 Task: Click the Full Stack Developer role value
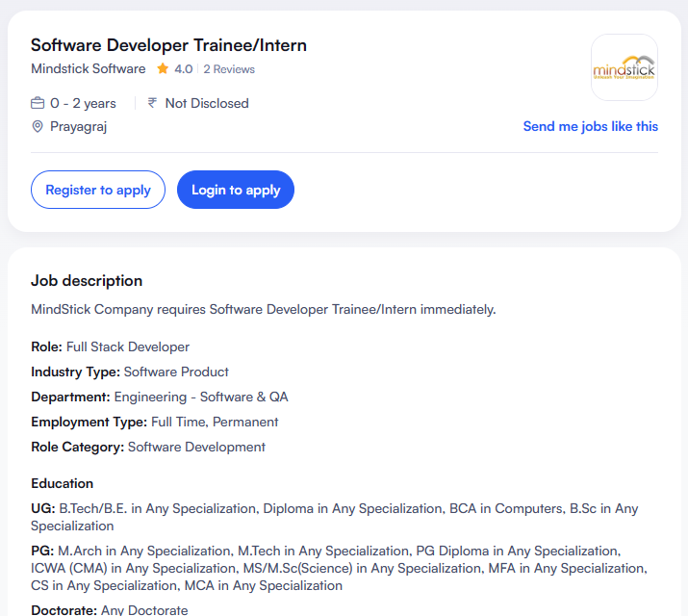click(128, 347)
